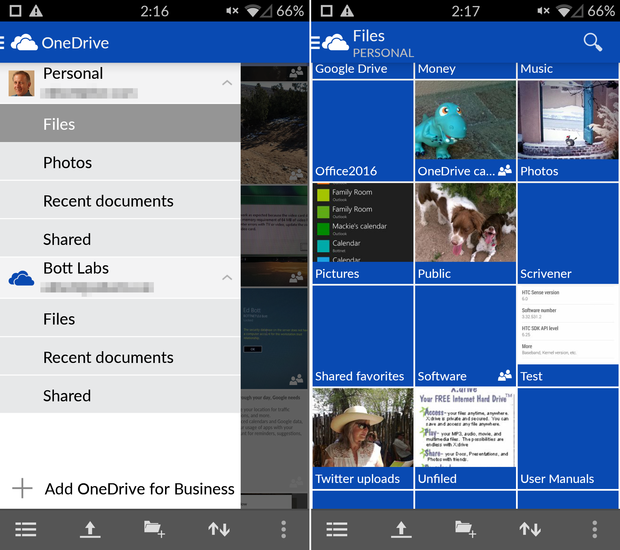Open the Money folder
The width and height of the screenshot is (620, 550).
(x=465, y=70)
